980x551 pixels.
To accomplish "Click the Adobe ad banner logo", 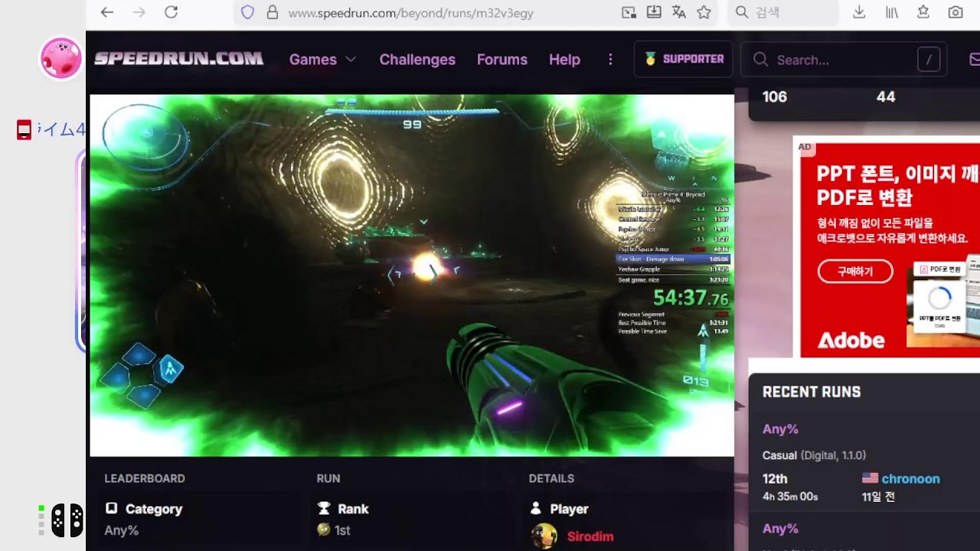I will [x=851, y=341].
